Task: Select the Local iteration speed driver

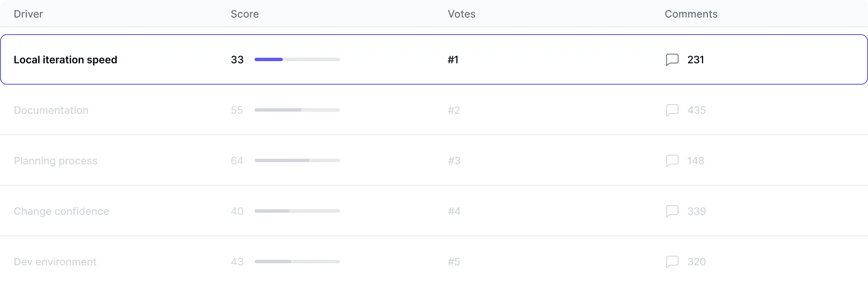Action: point(65,59)
